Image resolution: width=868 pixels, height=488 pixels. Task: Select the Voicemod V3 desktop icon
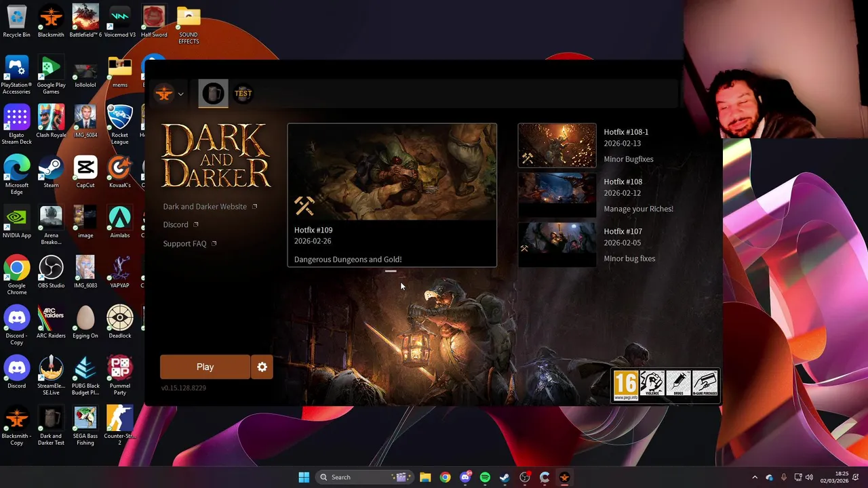(120, 21)
